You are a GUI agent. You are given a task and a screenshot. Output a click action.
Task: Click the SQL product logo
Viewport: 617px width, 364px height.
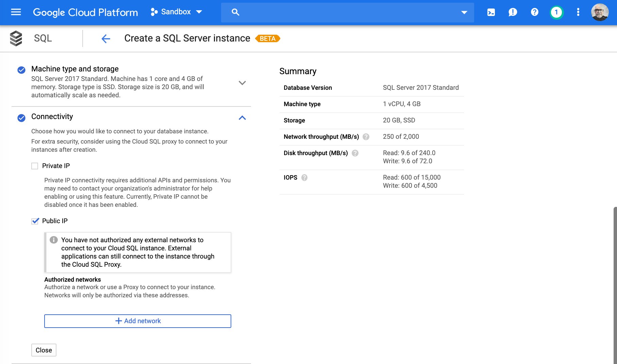16,38
